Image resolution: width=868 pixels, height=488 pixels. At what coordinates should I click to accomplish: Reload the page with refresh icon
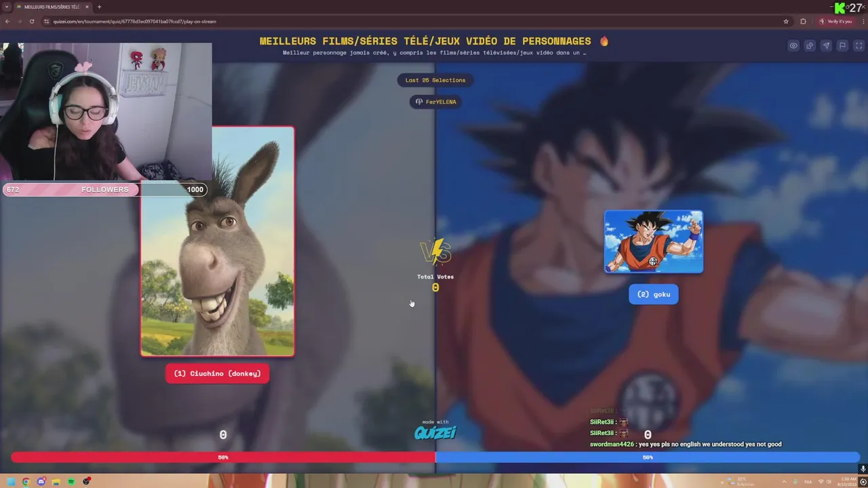point(32,21)
